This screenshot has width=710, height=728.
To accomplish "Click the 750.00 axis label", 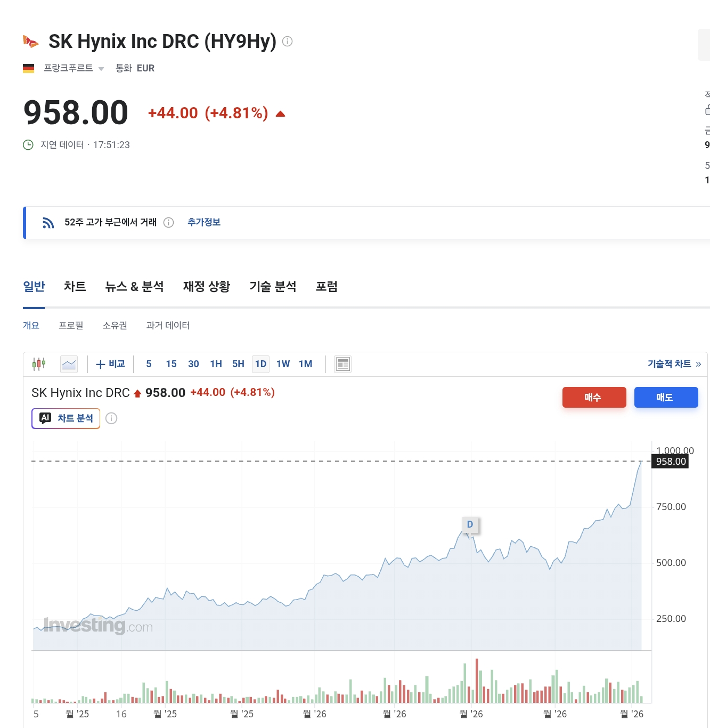I will 671,507.
